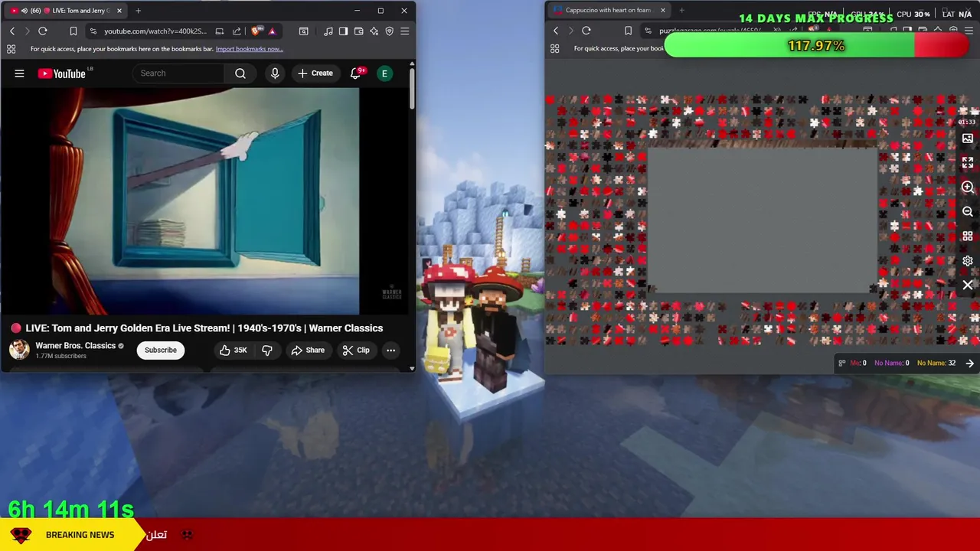Mute the audio-playing YouTube tab speaker icon

24,11
